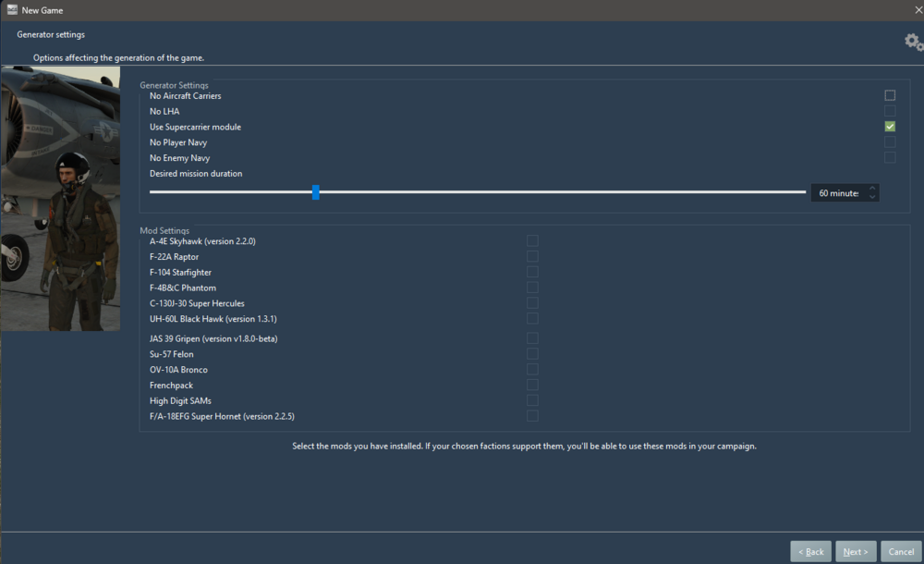924x564 pixels.
Task: Click the New Game window icon
Action: [12, 9]
